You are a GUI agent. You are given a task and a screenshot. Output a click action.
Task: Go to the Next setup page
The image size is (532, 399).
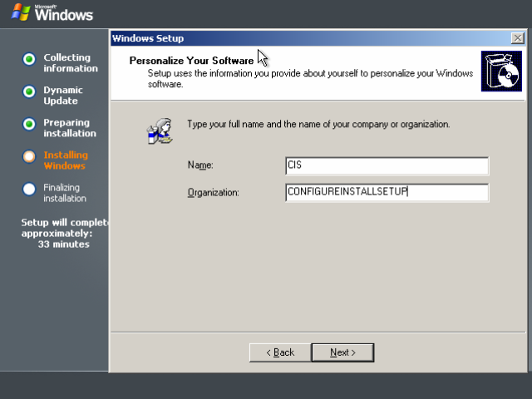click(342, 352)
